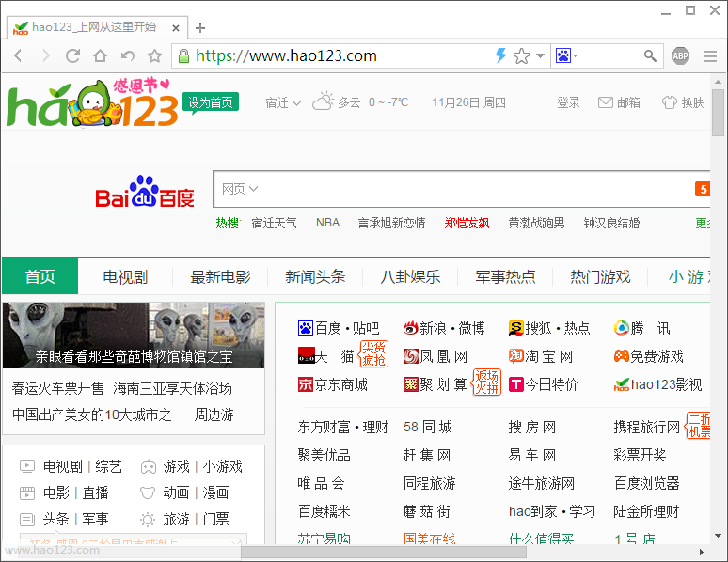Expand the 宿迁 city dropdown
Viewport: 728px width, 562px height.
pyautogui.click(x=283, y=102)
